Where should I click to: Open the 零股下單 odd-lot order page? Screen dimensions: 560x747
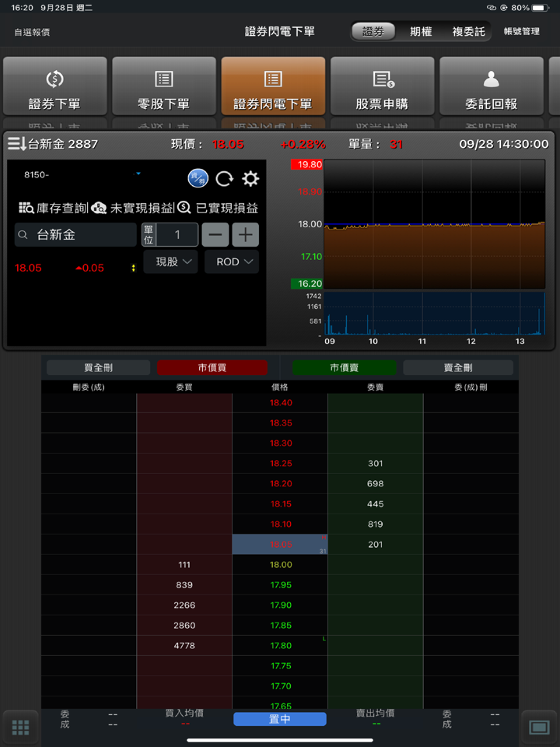click(163, 86)
